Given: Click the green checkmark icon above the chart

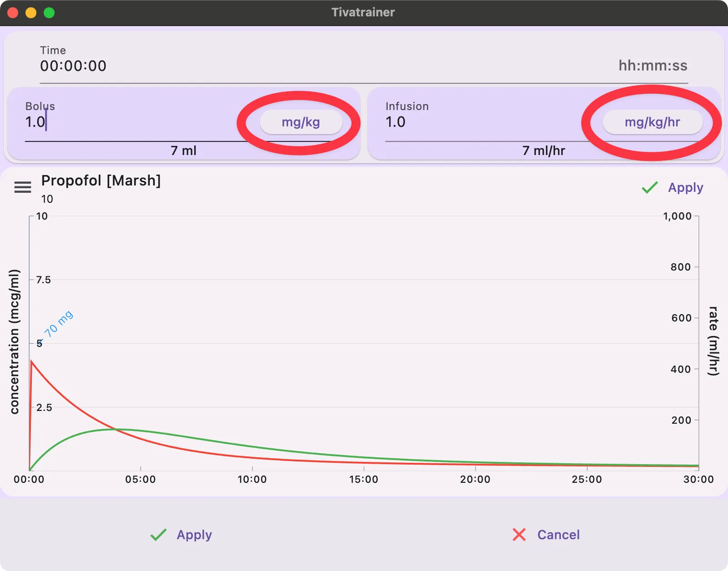Looking at the screenshot, I should (x=650, y=187).
